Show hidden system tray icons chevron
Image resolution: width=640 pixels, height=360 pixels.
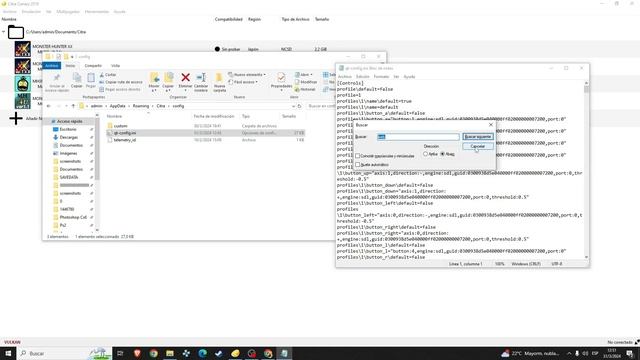(x=569, y=353)
